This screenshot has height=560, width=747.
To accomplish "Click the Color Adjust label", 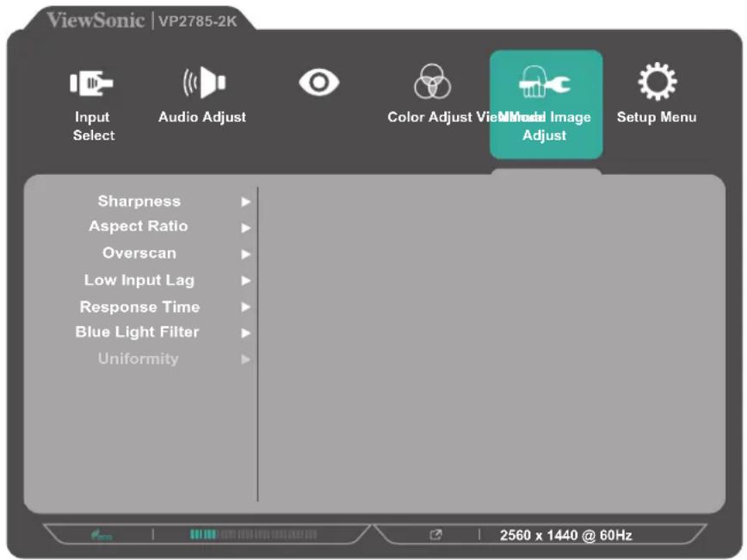I will [x=429, y=117].
